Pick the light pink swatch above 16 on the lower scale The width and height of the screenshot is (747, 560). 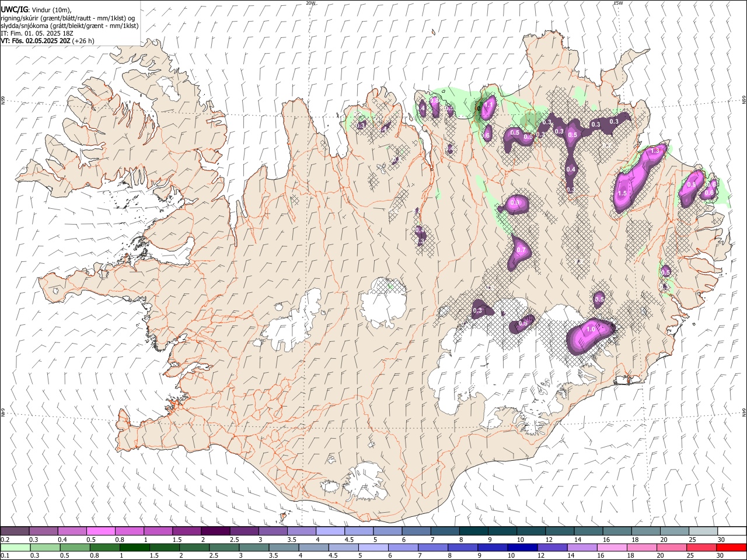point(611,547)
